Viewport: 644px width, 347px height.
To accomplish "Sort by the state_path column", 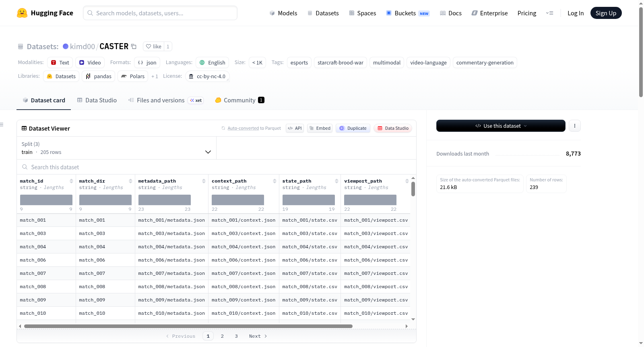I will tap(336, 181).
